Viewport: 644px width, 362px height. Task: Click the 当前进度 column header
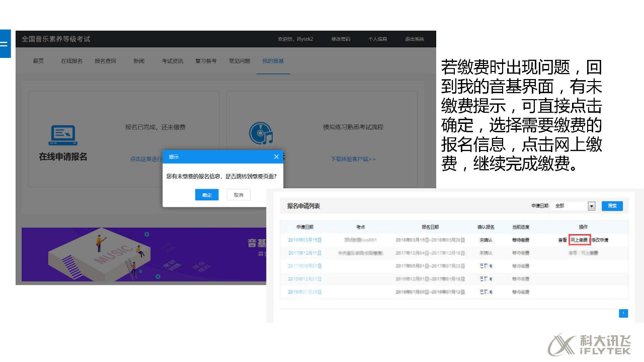(x=521, y=227)
